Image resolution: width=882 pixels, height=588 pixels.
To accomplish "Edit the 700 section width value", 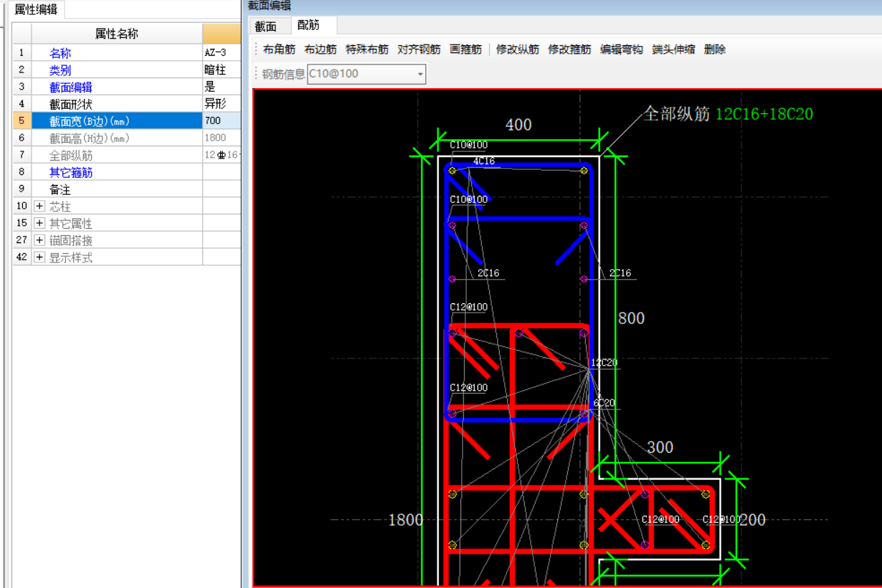I will [x=222, y=121].
